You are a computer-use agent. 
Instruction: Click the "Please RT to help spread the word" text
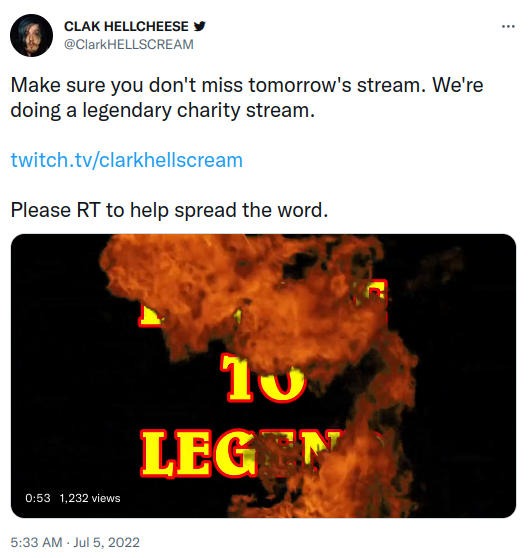click(x=169, y=210)
